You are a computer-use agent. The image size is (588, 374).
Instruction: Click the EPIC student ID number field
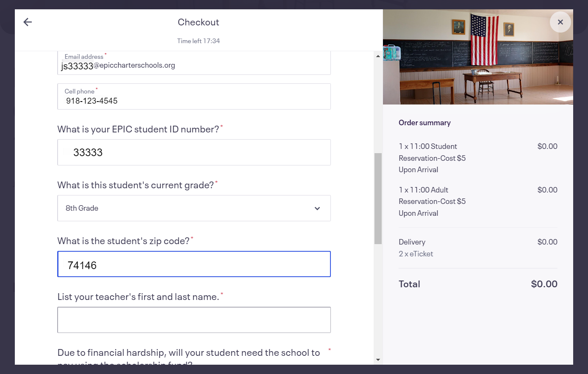coord(194,152)
